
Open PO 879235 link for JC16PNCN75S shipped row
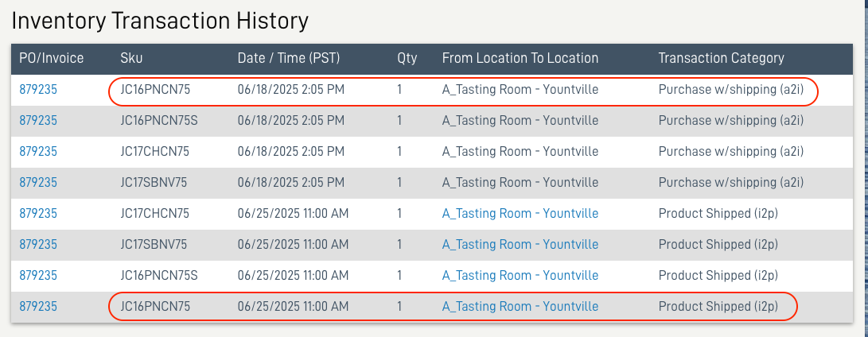point(38,276)
